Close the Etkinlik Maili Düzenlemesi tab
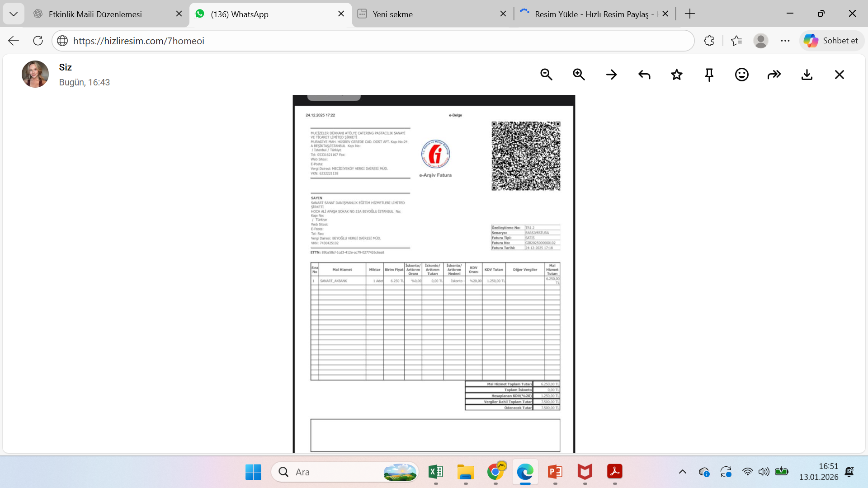Screen dimensions: 868x488 click(179, 14)
